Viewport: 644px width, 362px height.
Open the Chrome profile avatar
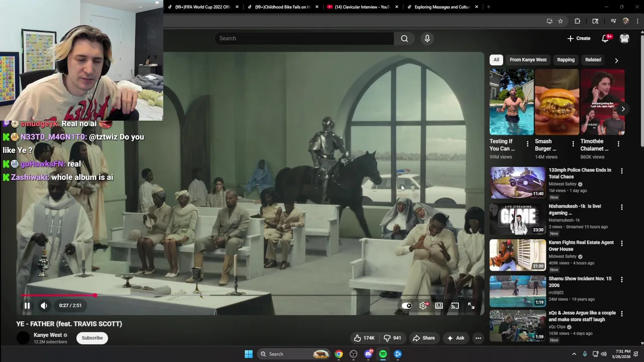[626, 21]
